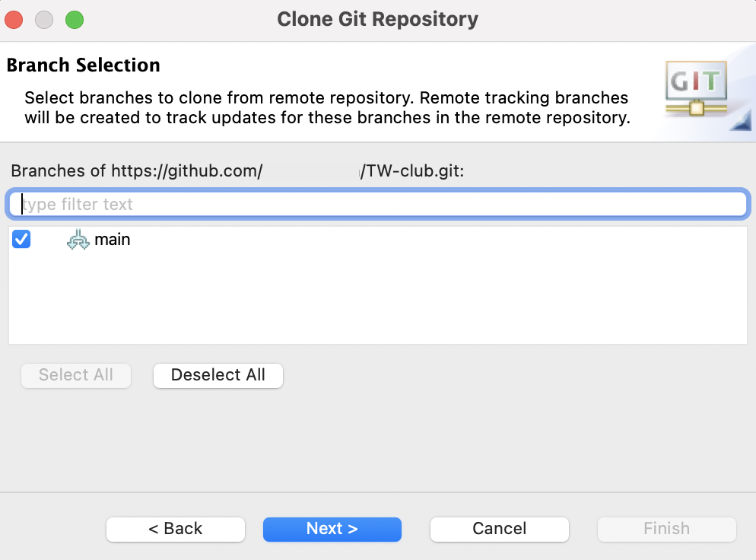Close the dialog with the red button

[x=14, y=19]
